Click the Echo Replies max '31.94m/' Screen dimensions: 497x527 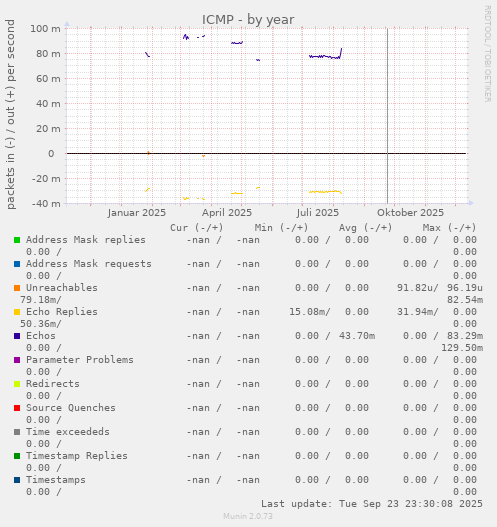click(418, 312)
